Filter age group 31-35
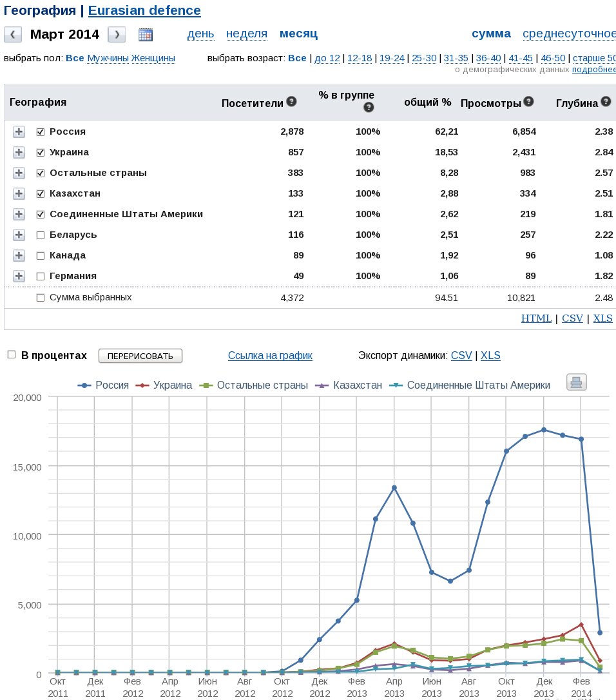 click(x=456, y=58)
